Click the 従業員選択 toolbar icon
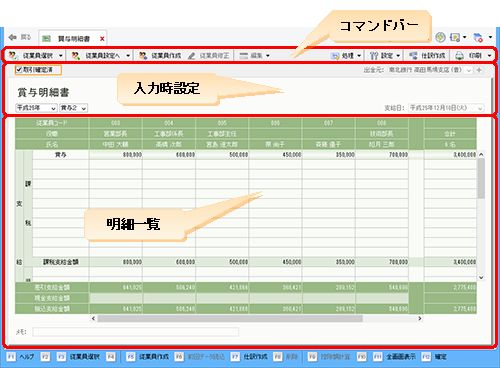Viewport: 500px width, 368px height. pos(13,55)
